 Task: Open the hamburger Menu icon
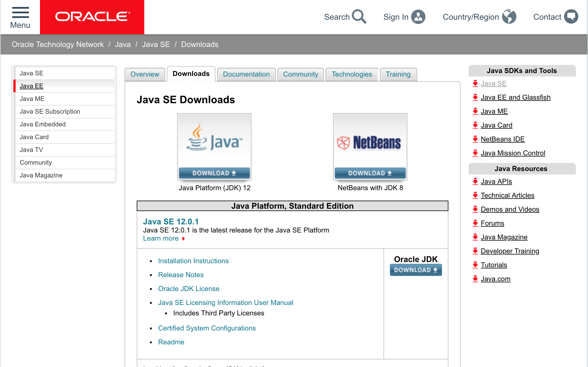point(20,13)
